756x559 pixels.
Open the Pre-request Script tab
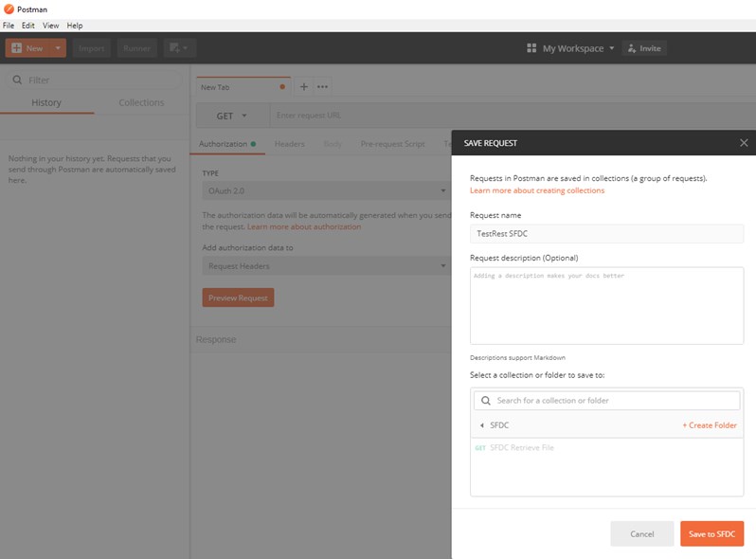coord(392,144)
